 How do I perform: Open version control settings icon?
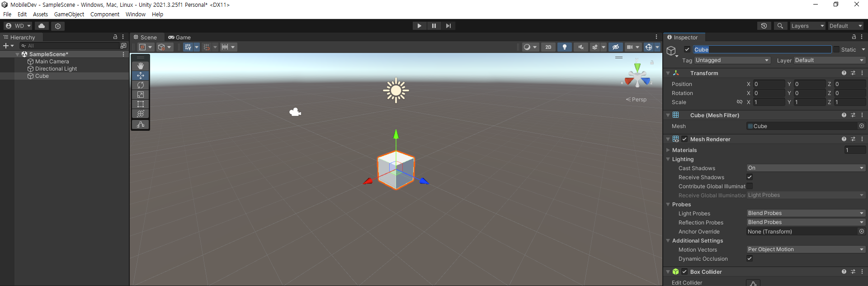click(58, 26)
